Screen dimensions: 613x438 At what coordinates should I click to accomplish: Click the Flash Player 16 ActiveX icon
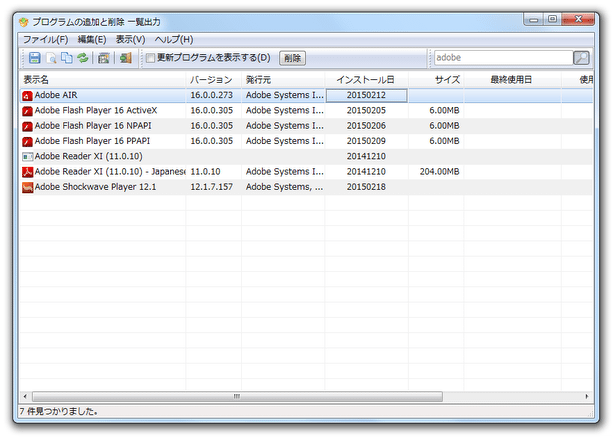tap(27, 111)
